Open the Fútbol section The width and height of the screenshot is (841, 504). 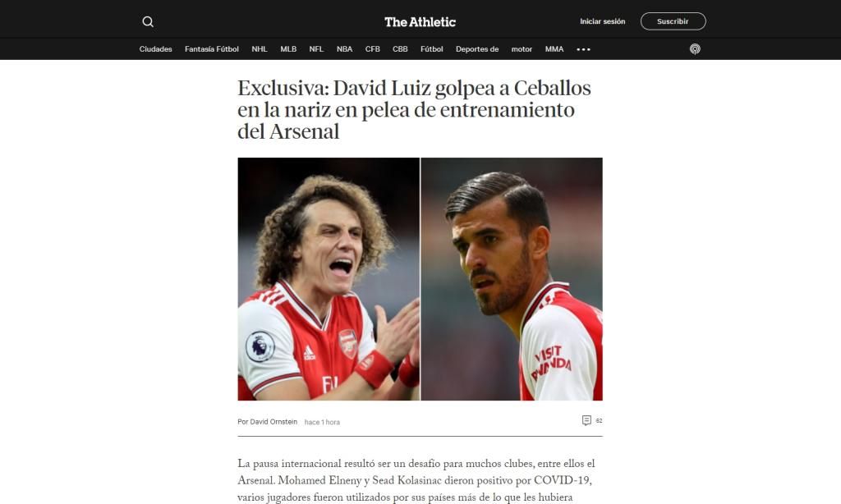point(432,48)
